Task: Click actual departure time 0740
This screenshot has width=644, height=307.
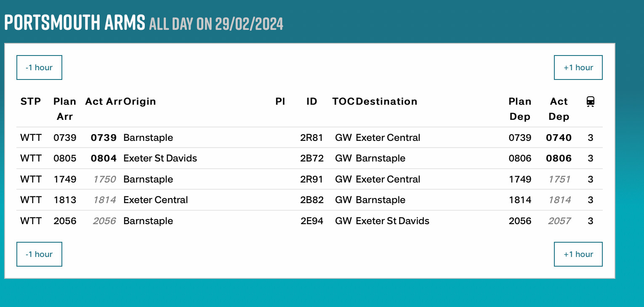Action: pos(559,138)
